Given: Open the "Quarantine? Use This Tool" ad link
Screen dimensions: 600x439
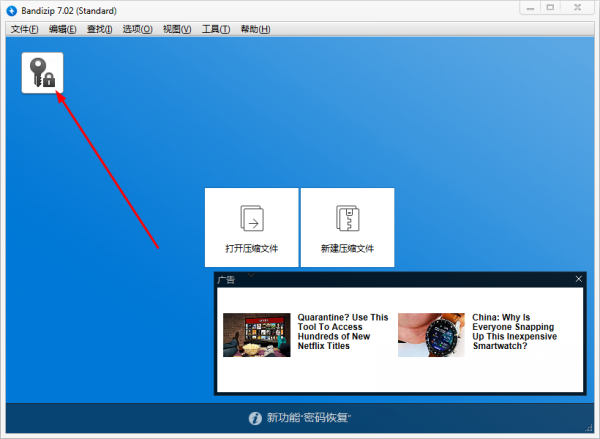Looking at the screenshot, I should click(x=343, y=331).
